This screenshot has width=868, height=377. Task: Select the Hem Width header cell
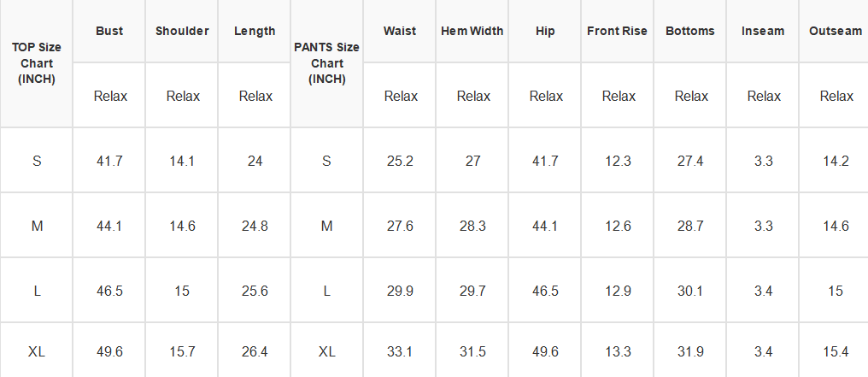click(472, 31)
